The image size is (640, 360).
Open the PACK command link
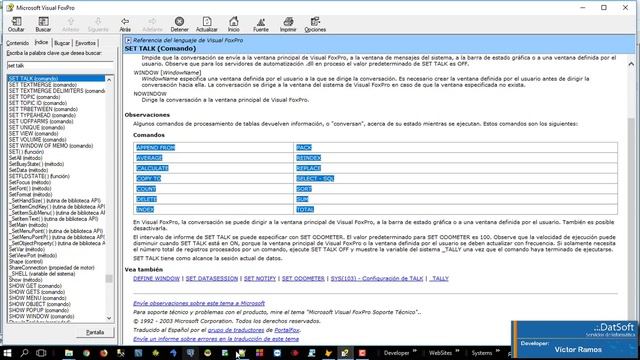pyautogui.click(x=304, y=147)
